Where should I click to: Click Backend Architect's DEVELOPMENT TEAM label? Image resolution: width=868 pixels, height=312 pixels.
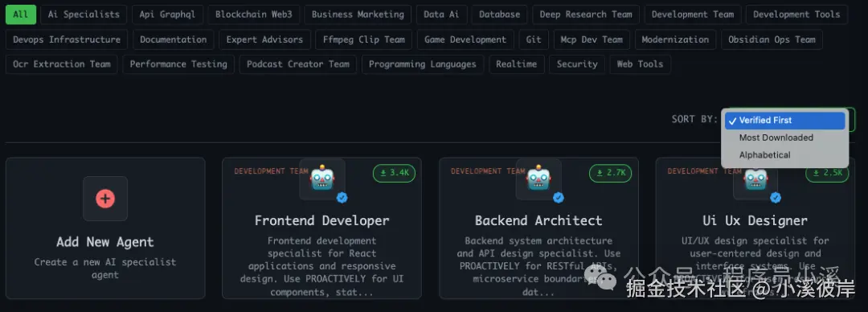488,171
